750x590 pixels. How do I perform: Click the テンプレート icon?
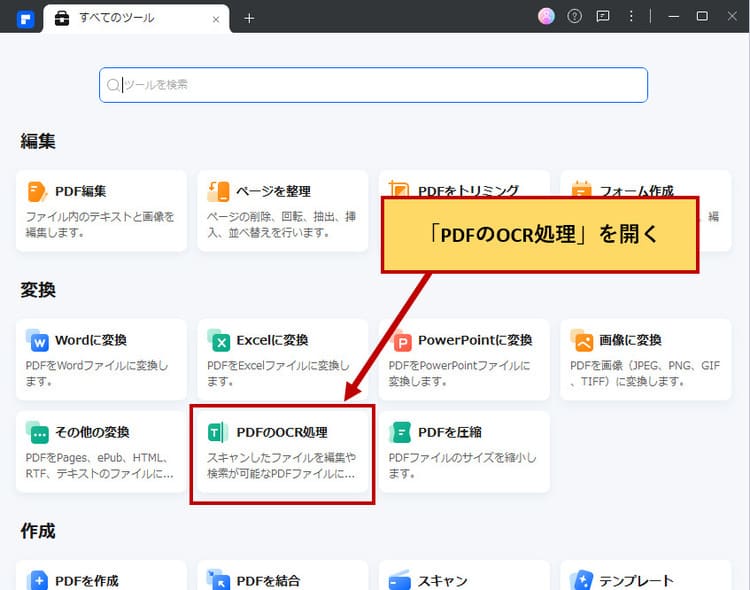point(582,580)
